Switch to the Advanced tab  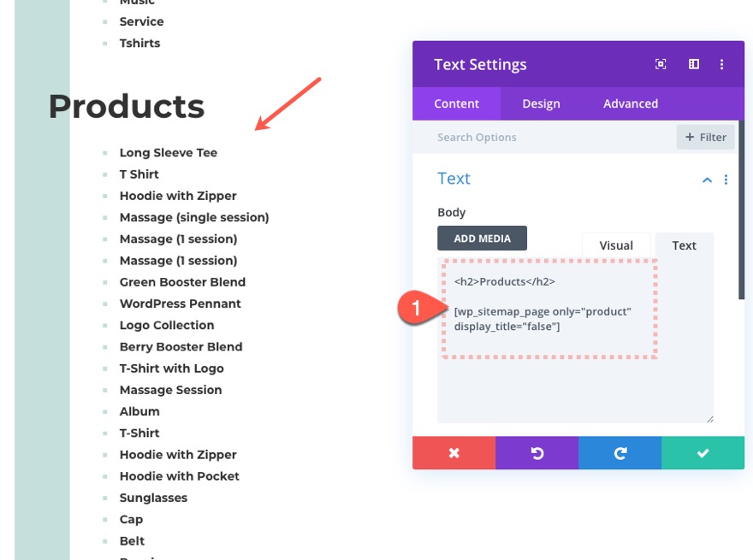tap(630, 103)
